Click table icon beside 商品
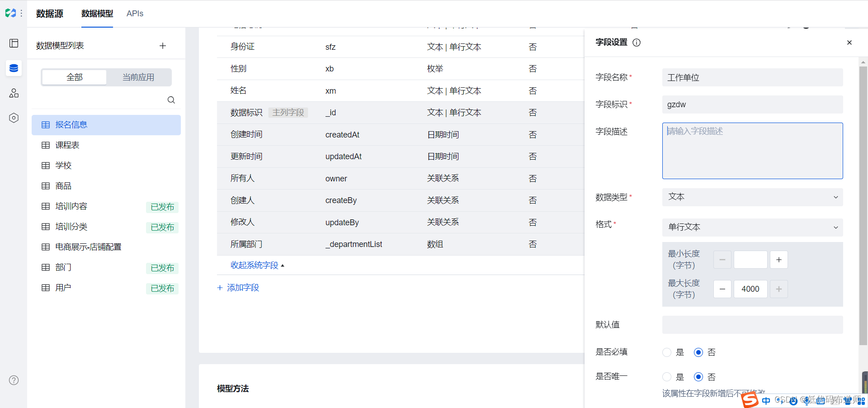This screenshot has width=868, height=408. coord(46,186)
